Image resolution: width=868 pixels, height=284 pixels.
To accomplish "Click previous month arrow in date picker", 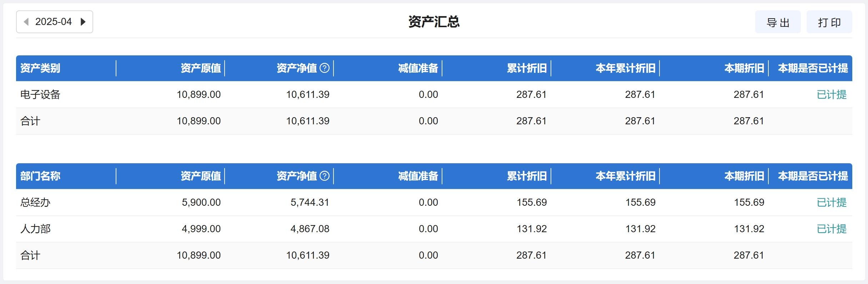I will [x=26, y=22].
